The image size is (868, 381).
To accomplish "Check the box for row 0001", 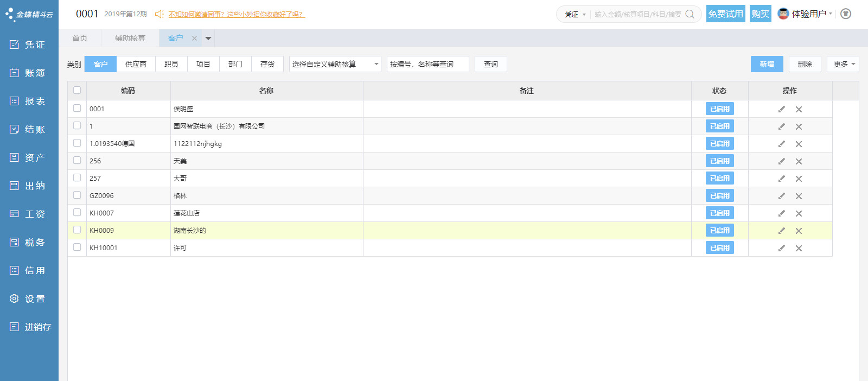I will [77, 108].
